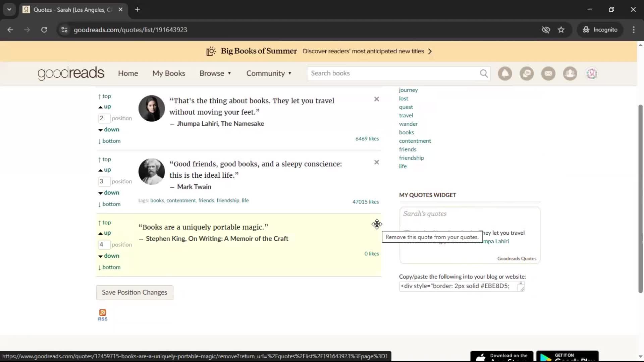View 6469 likes
Image resolution: width=644 pixels, height=362 pixels.
(367, 139)
